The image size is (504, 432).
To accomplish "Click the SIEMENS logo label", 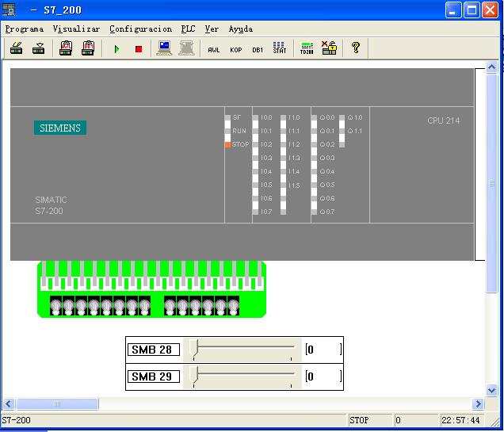I will click(60, 128).
